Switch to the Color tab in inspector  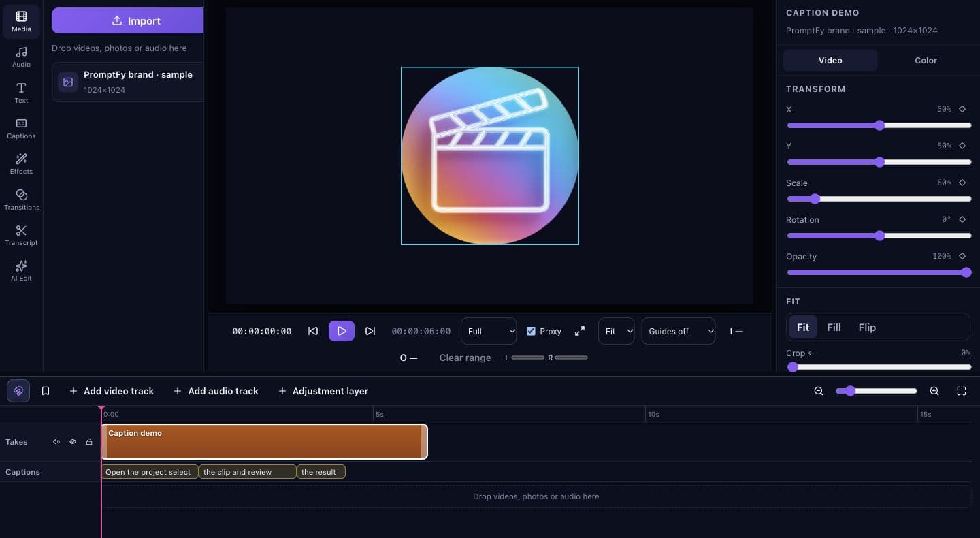coord(926,60)
